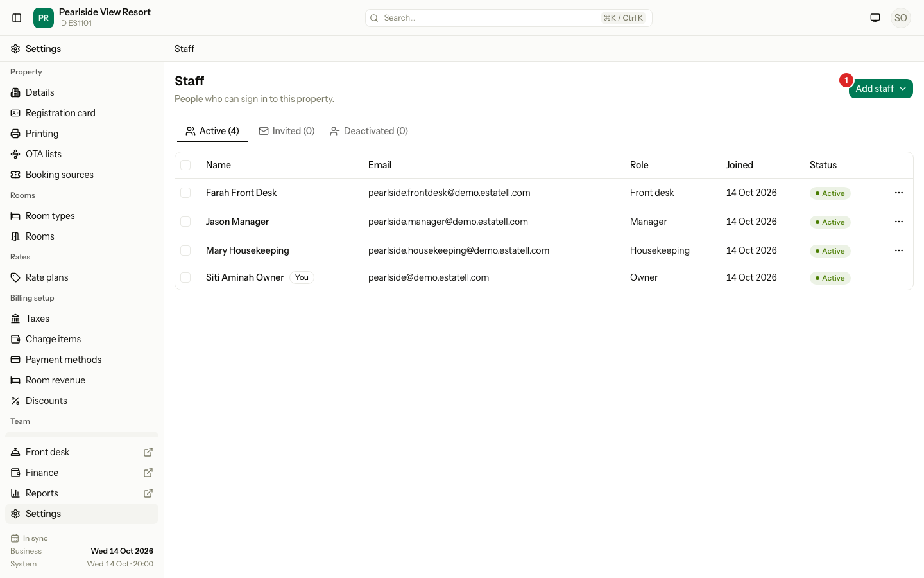This screenshot has height=578, width=924.
Task: Go to Details settings page
Action: coord(81,92)
